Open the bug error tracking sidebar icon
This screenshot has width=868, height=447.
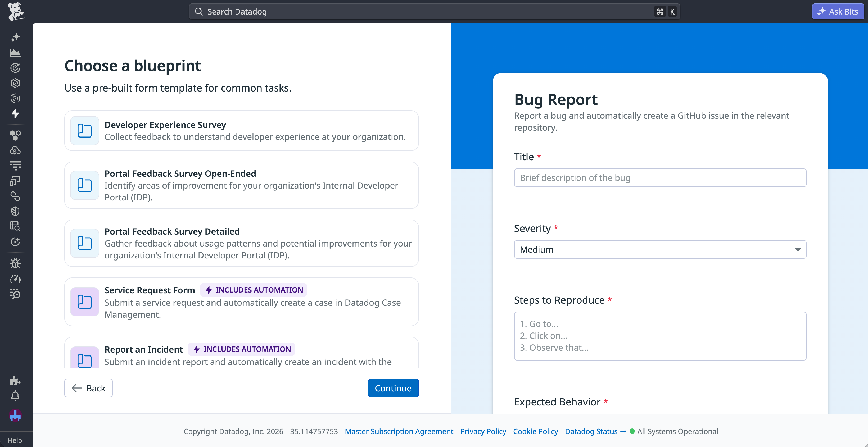(x=15, y=263)
